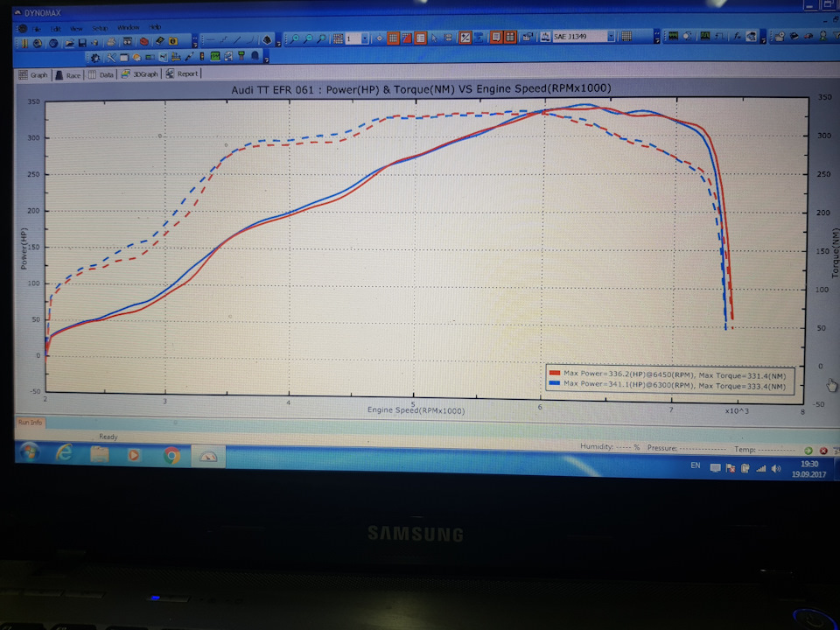Open the Window menu
This screenshot has height=630, width=840.
(128, 27)
